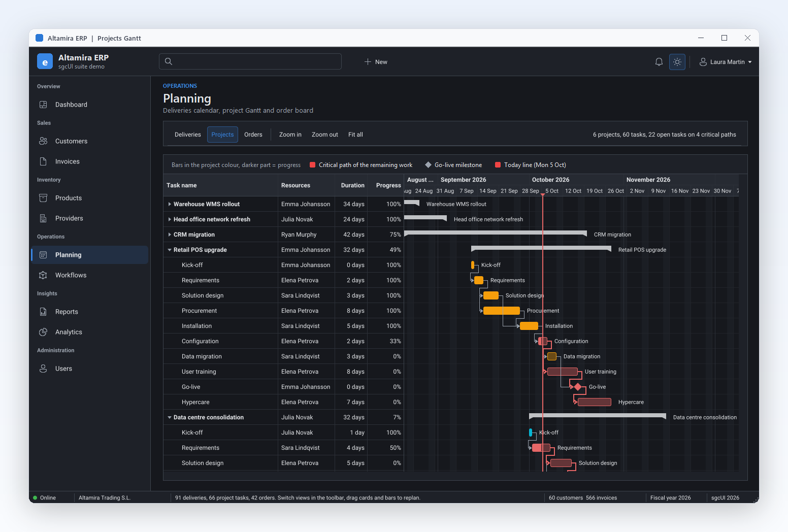Switch to the Deliveries view tab
The height and width of the screenshot is (532, 788).
tap(188, 135)
